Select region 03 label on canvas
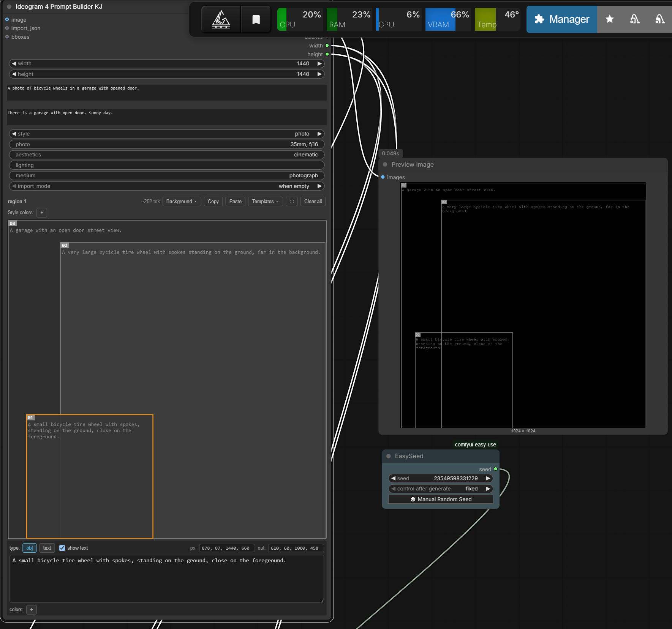This screenshot has width=672, height=629. click(13, 224)
